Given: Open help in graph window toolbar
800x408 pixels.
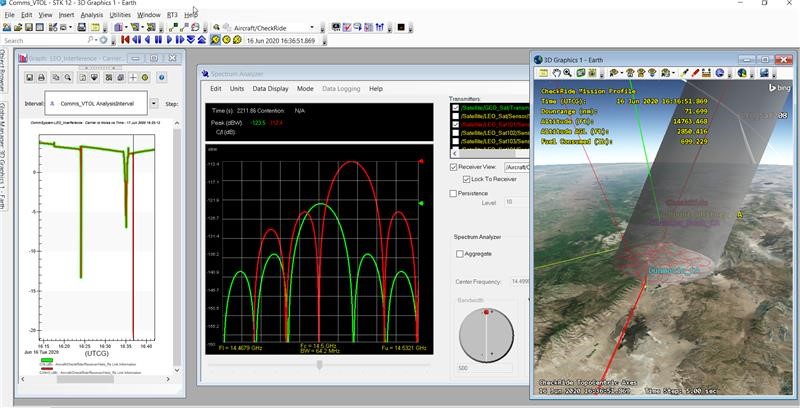Looking at the screenshot, I should click(162, 78).
